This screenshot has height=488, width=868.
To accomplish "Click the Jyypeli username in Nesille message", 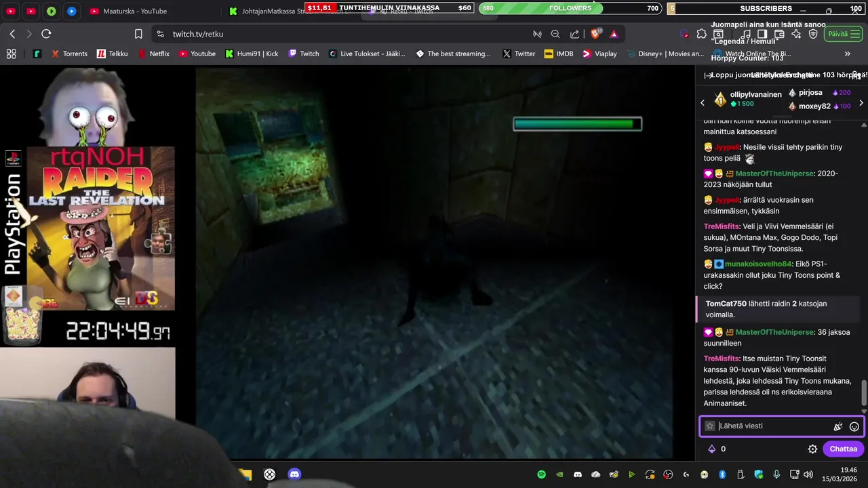I will 727,147.
